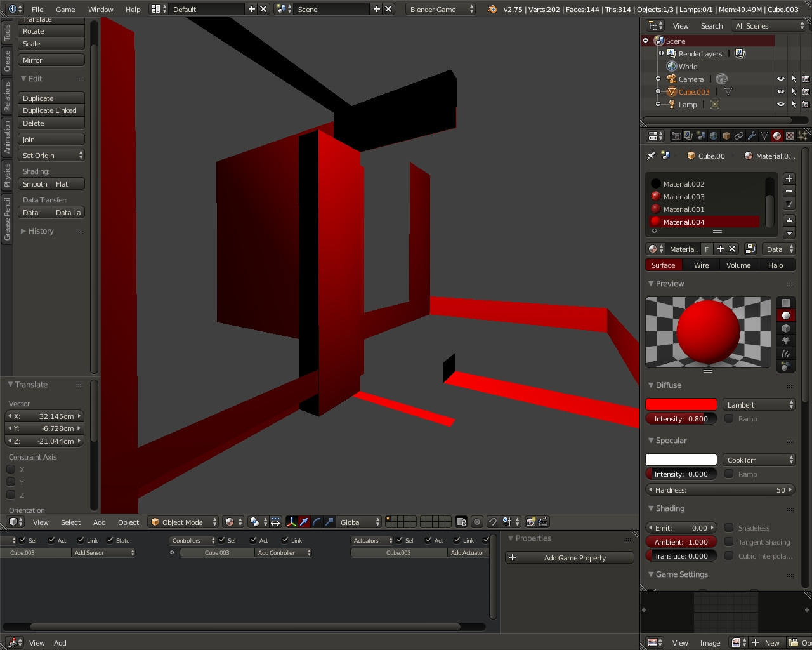
Task: Hide Cube.003 using its eye toggle
Action: pos(780,91)
